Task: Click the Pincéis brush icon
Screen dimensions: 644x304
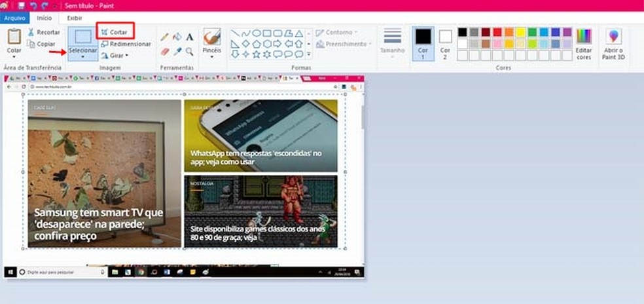Action: pos(212,37)
